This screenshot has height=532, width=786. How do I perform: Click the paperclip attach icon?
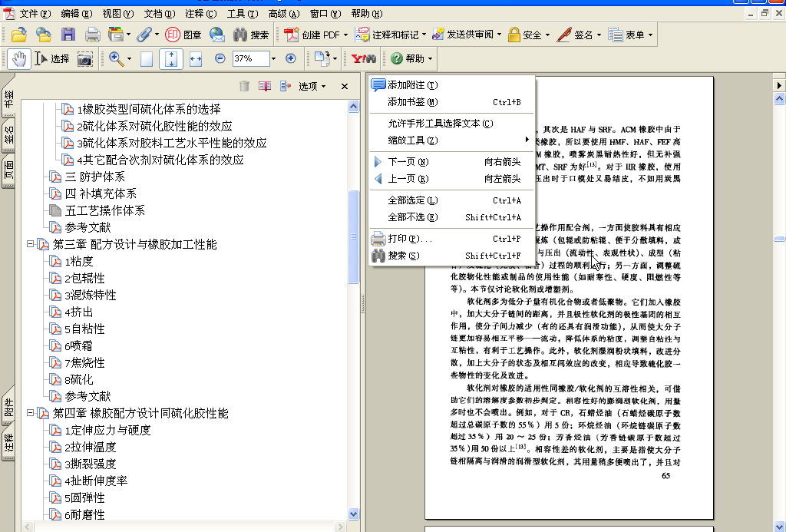[x=144, y=35]
